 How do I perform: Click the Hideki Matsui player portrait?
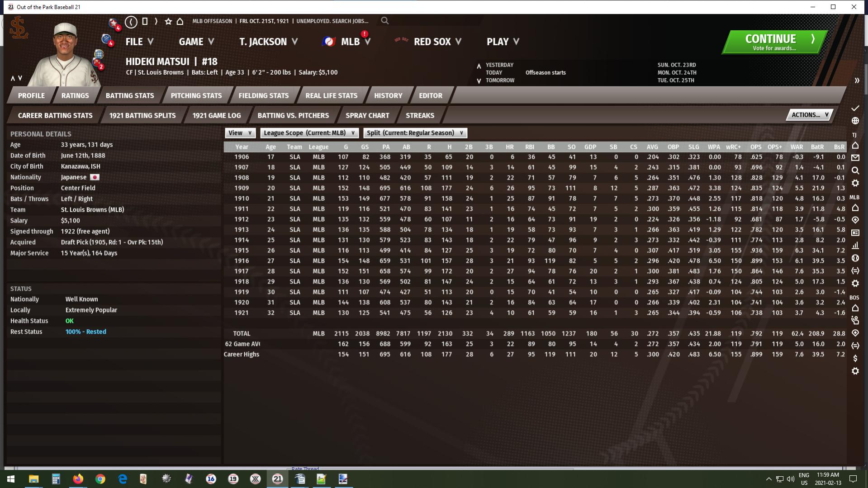(x=66, y=54)
